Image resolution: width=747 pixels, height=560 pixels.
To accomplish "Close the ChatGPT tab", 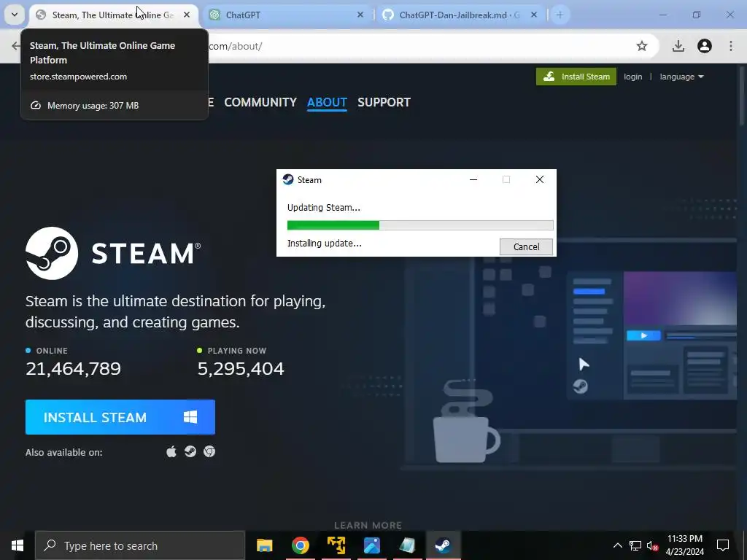I will pyautogui.click(x=360, y=15).
